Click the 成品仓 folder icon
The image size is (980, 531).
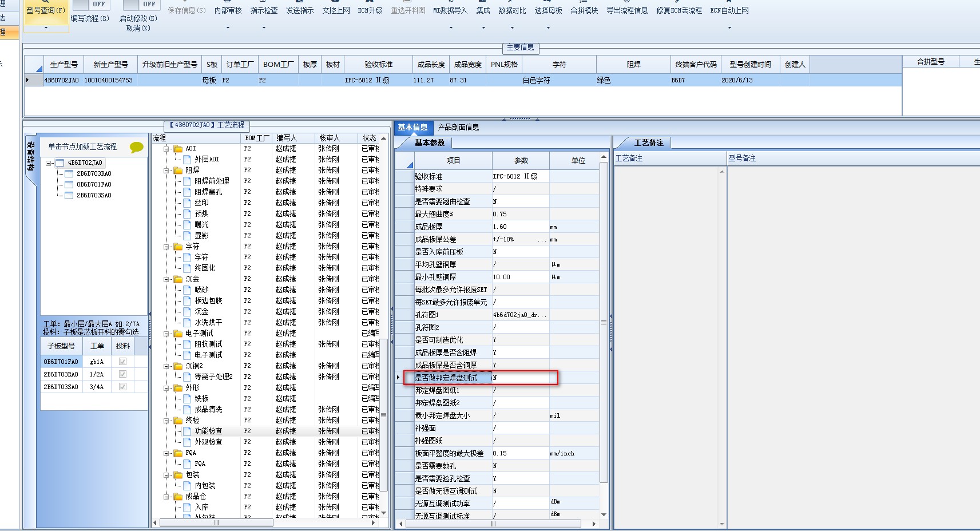tap(178, 497)
